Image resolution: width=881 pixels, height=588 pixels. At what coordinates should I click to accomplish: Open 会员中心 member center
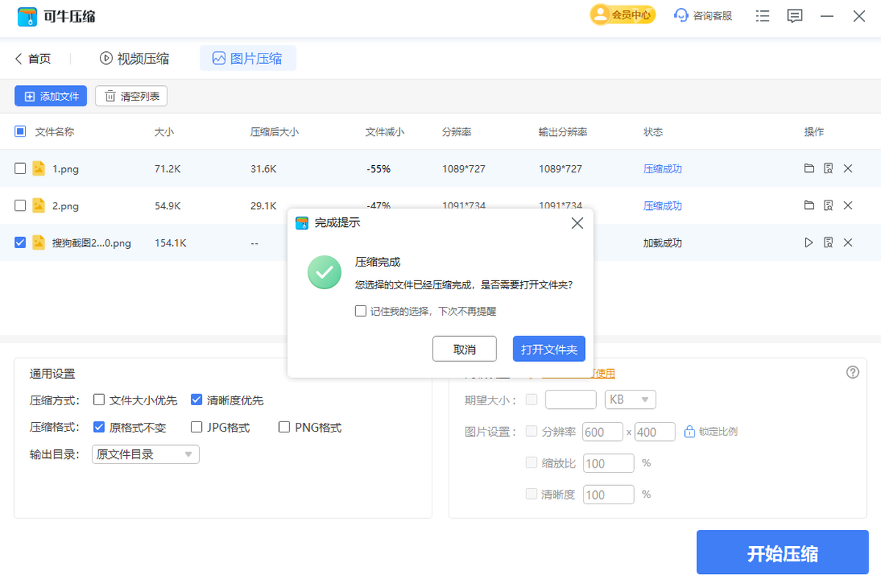[623, 15]
